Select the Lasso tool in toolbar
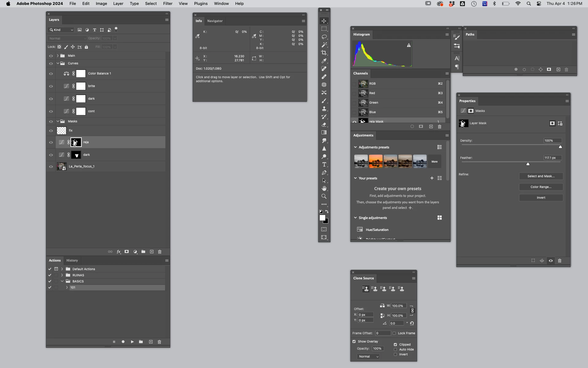The height and width of the screenshot is (368, 588). (x=324, y=37)
